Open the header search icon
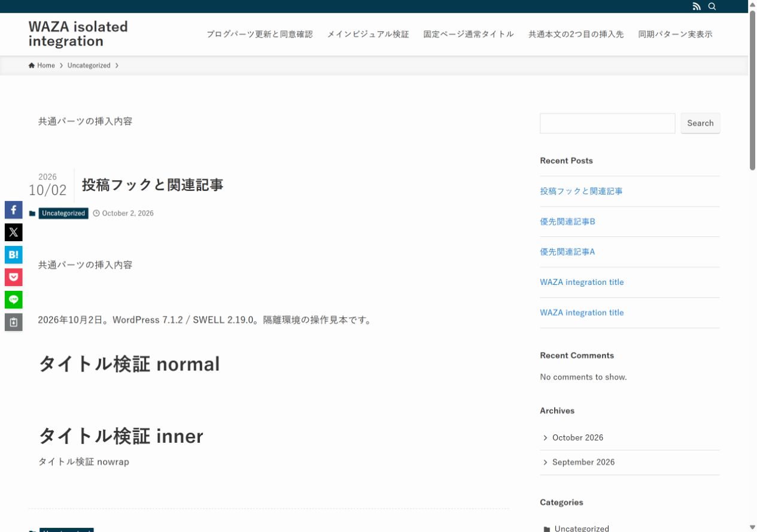The height and width of the screenshot is (532, 757). pyautogui.click(x=712, y=7)
